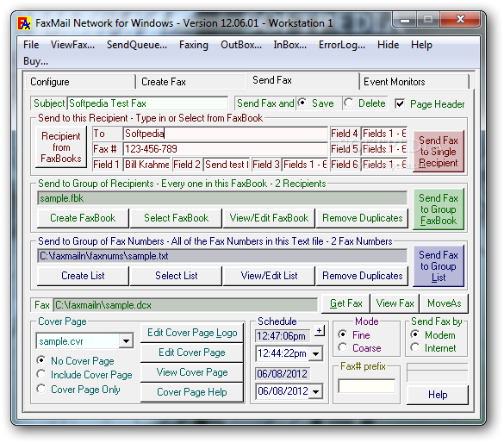Viewport: 504px width, 443px height.
Task: Click Remove Duplicates for FaxBook
Action: pos(362,218)
